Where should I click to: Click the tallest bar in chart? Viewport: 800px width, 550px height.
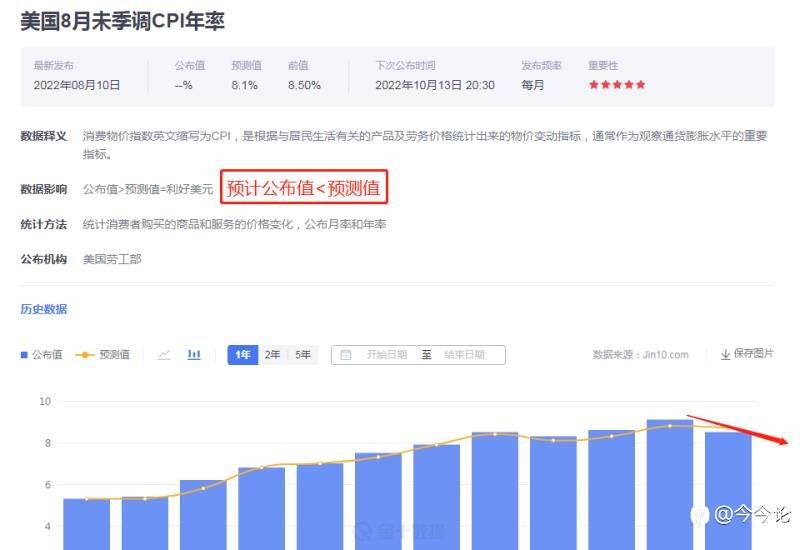670,485
